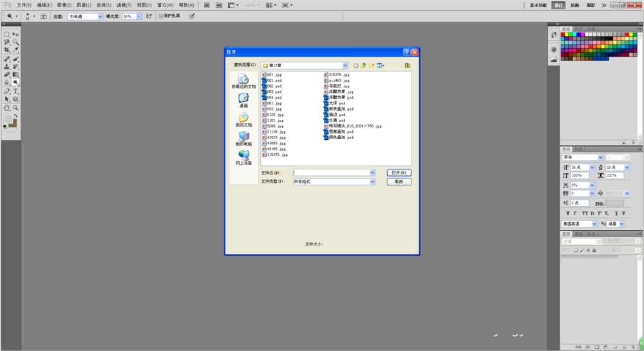Open the file type format dropdown
The image size is (644, 351).
[372, 182]
